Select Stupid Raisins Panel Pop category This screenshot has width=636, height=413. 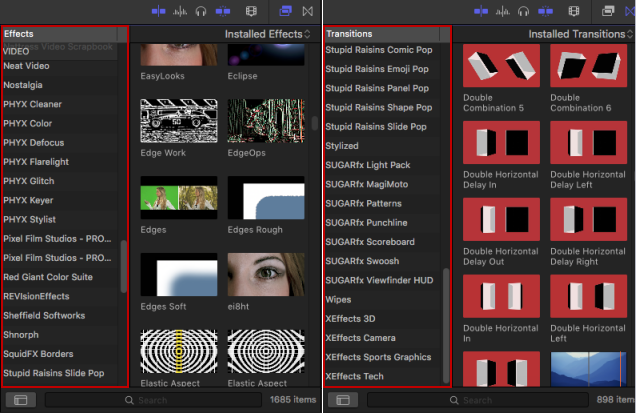(x=382, y=88)
